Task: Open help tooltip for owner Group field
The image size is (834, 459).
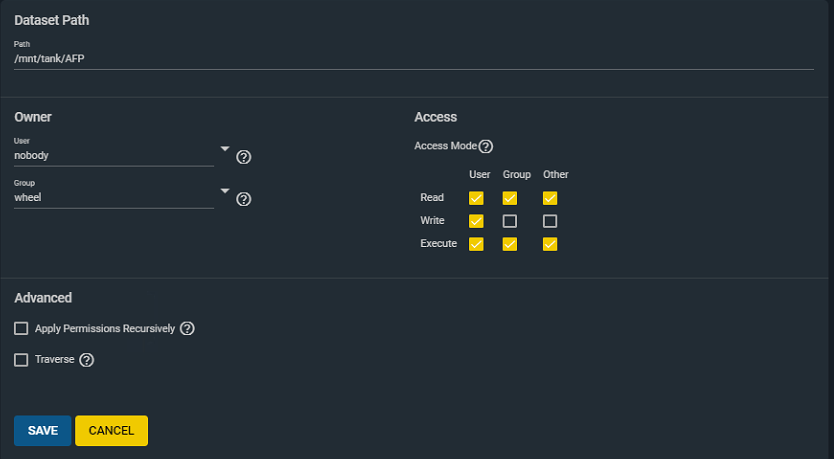Action: [x=244, y=199]
